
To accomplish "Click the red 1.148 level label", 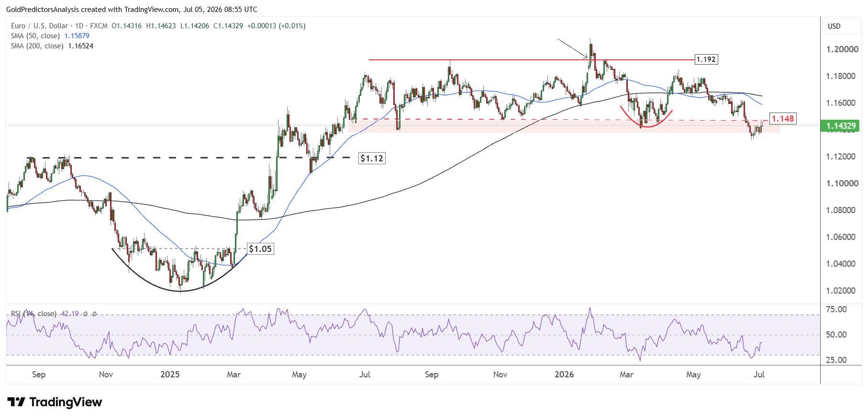I will 783,118.
